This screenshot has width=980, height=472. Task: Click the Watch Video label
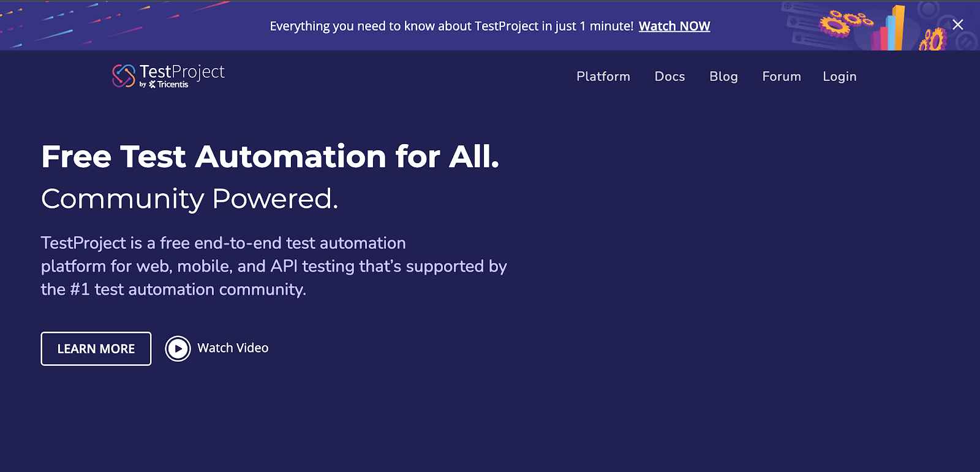pos(232,348)
